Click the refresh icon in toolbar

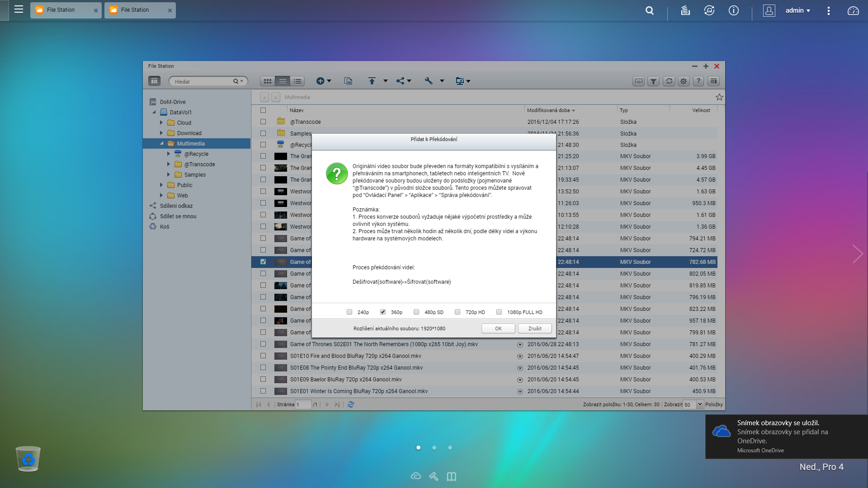[x=669, y=81]
